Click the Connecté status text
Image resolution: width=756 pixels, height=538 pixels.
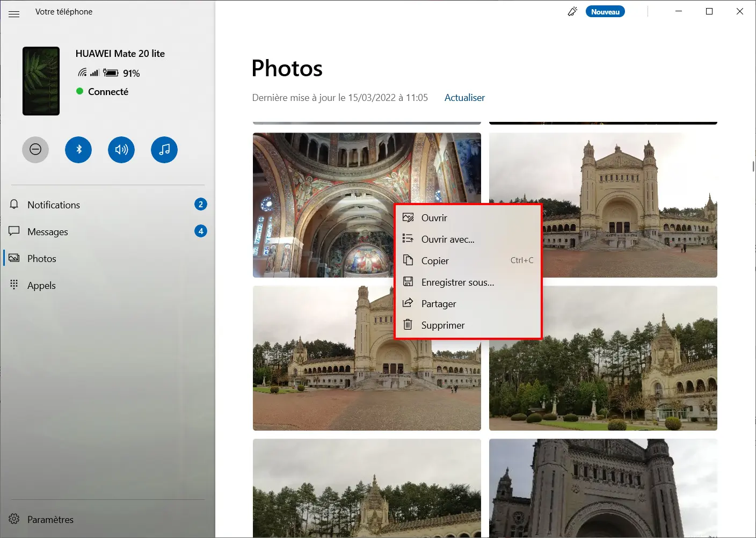(108, 92)
